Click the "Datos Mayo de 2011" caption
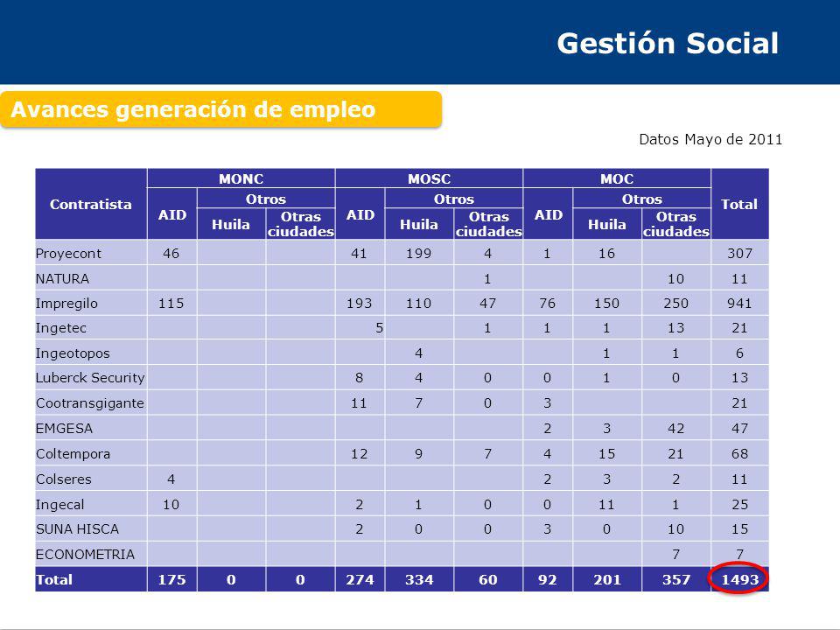Viewport: 840px width, 630px height. tap(710, 140)
